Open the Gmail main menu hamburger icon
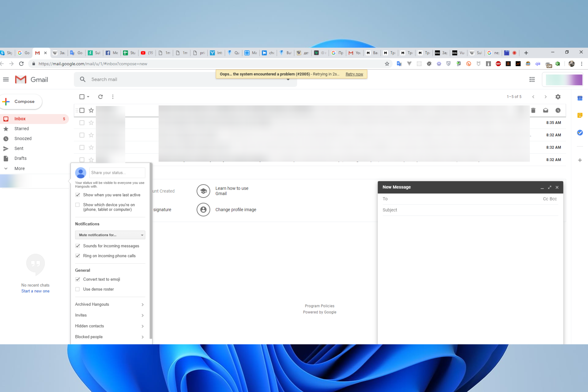588x392 pixels. tap(6, 80)
